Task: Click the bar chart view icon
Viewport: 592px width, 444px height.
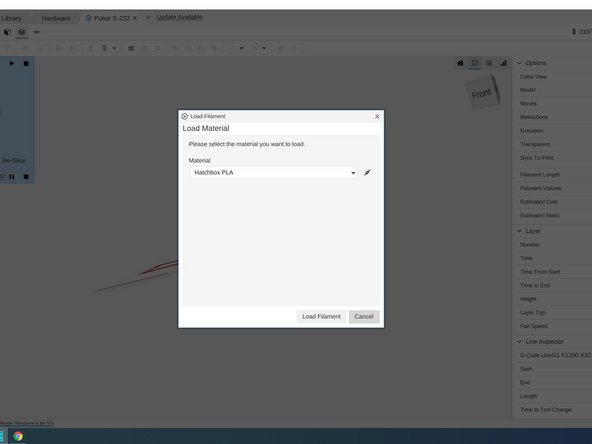Action: pyautogui.click(x=503, y=63)
